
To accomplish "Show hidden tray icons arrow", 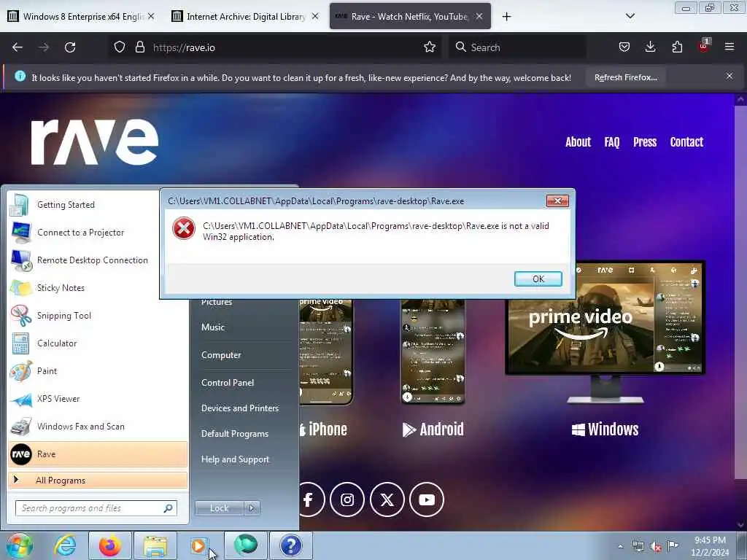I will (x=620, y=546).
